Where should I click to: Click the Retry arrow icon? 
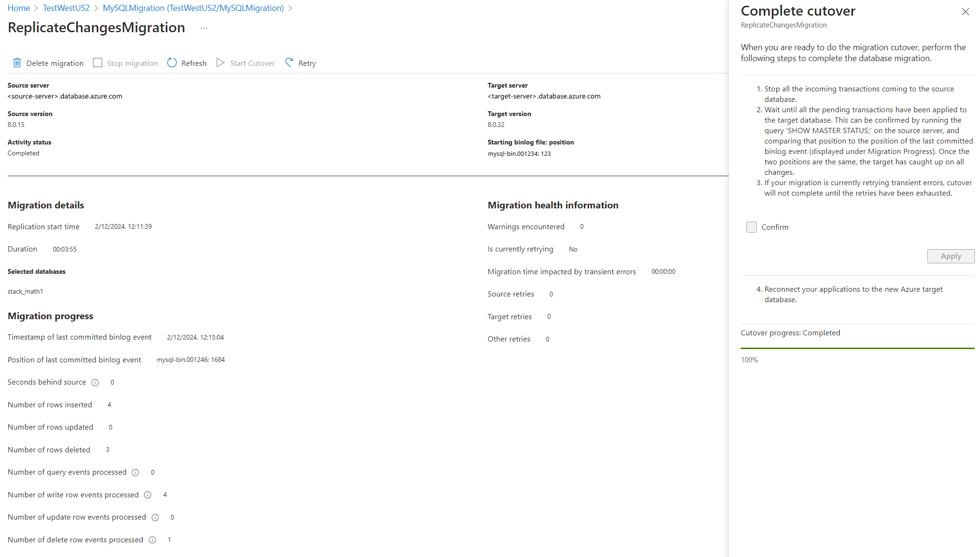click(289, 63)
